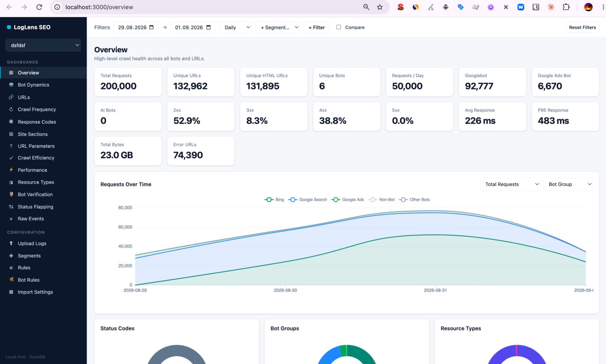The height and width of the screenshot is (364, 606).
Task: Open the Daily granularity dropdown
Action: pos(236,27)
